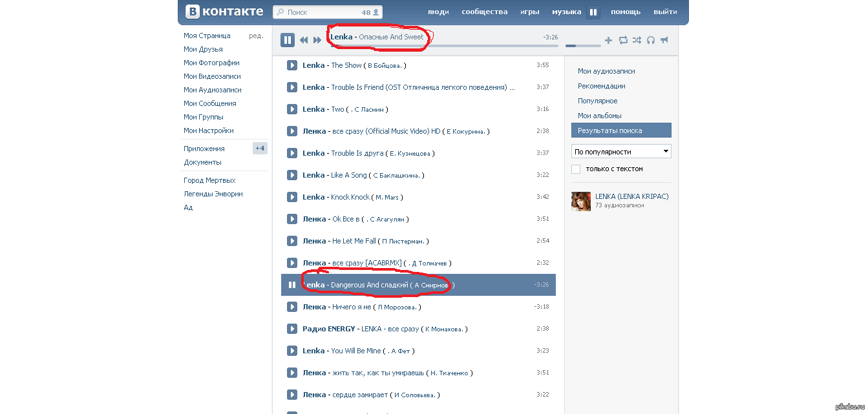
Task: Skip to the previous track
Action: click(304, 40)
